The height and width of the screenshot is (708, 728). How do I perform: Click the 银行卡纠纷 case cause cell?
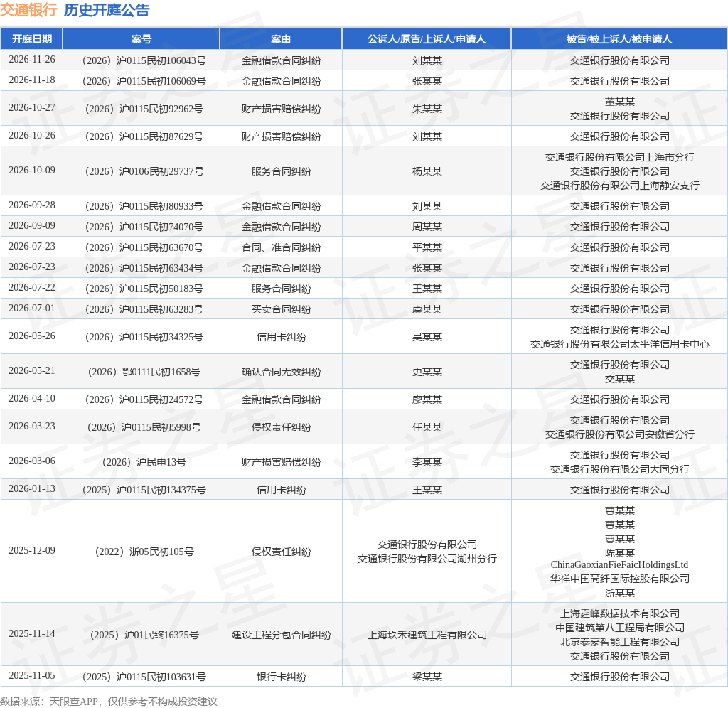pyautogui.click(x=281, y=677)
